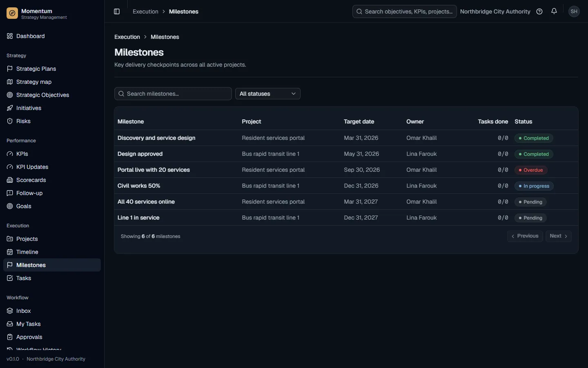This screenshot has width=588, height=368.
Task: Click the Execution breadcrumb above the Milestones heading
Action: (127, 37)
